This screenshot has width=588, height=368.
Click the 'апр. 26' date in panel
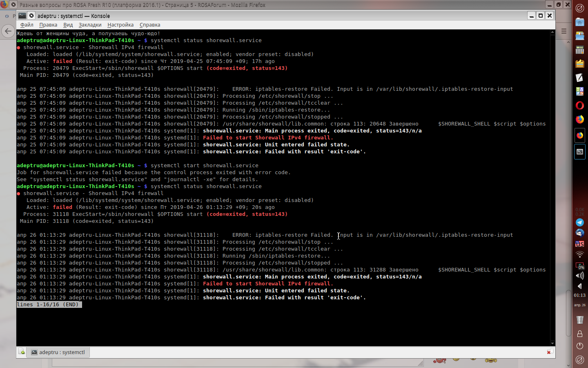[x=580, y=305]
